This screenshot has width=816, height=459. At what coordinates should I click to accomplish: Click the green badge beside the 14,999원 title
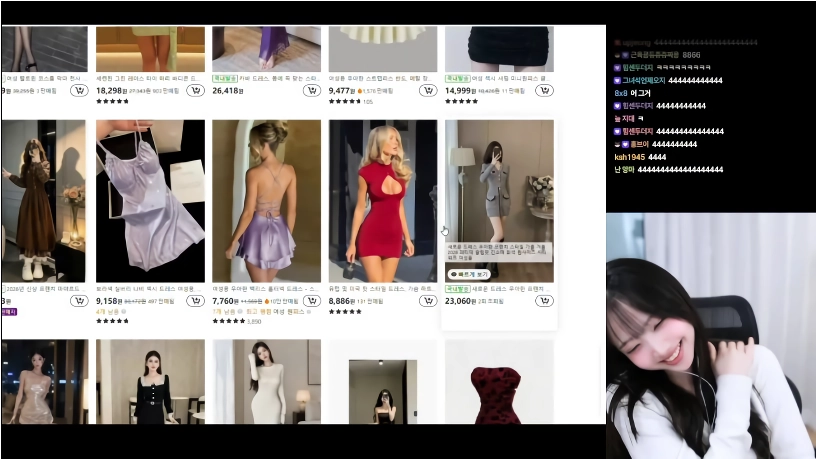[457, 79]
